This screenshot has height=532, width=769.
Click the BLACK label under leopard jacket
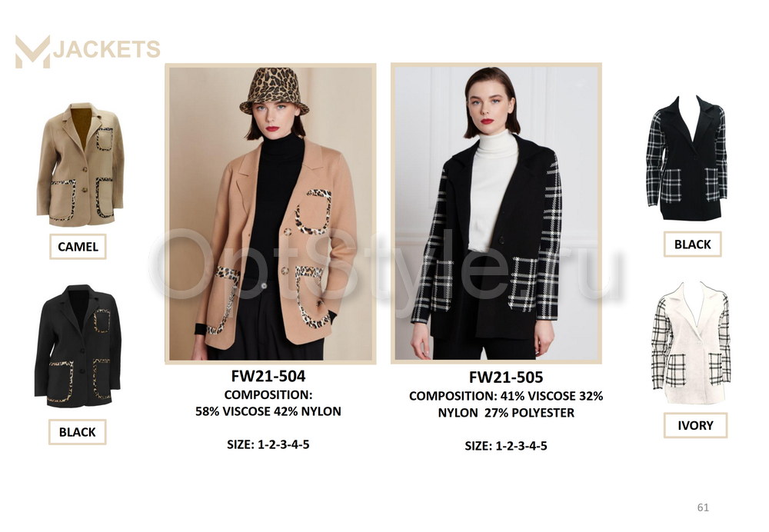(78, 432)
